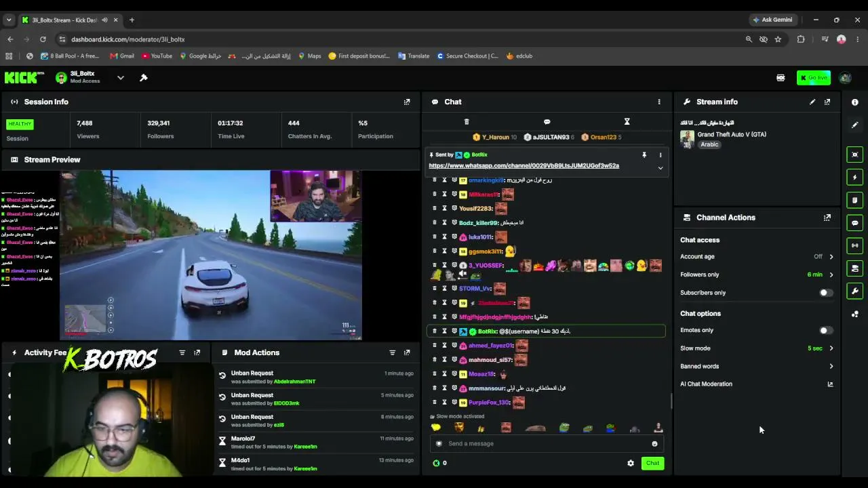This screenshot has width=868, height=488.
Task: Filter the Mod Actions list
Action: pos(392,352)
